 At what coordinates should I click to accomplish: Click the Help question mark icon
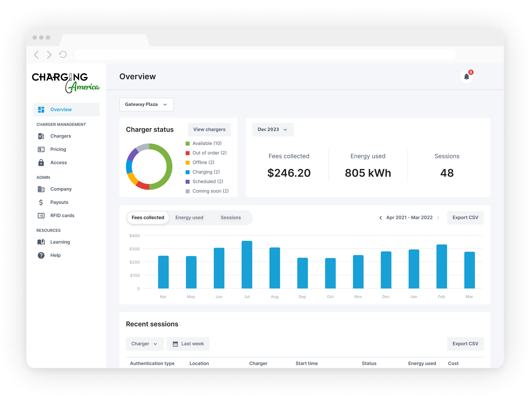41,255
